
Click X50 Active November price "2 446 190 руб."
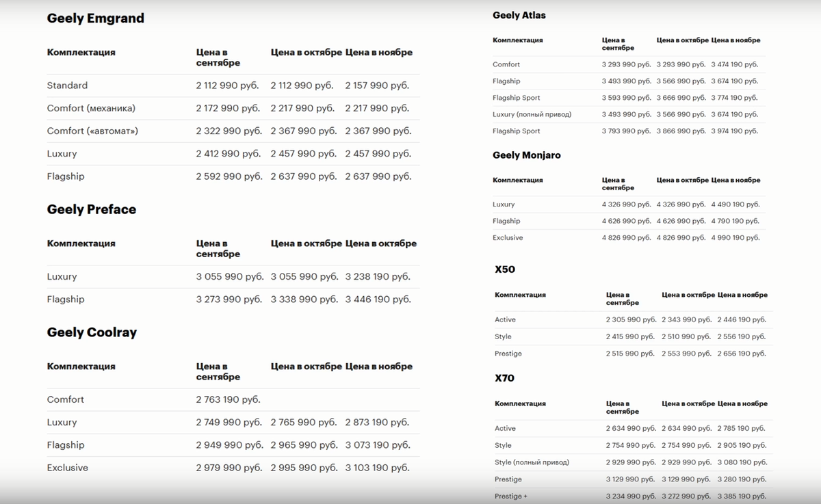[742, 319]
